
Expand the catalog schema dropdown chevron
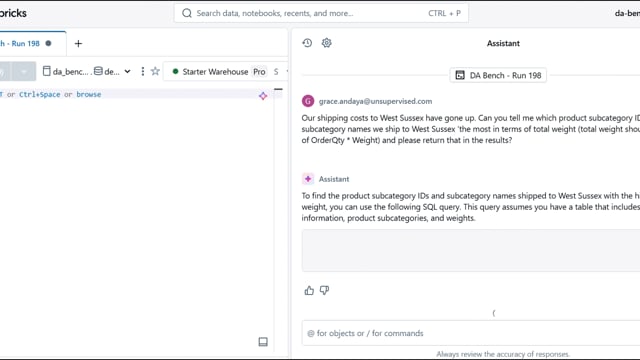[x=127, y=71]
